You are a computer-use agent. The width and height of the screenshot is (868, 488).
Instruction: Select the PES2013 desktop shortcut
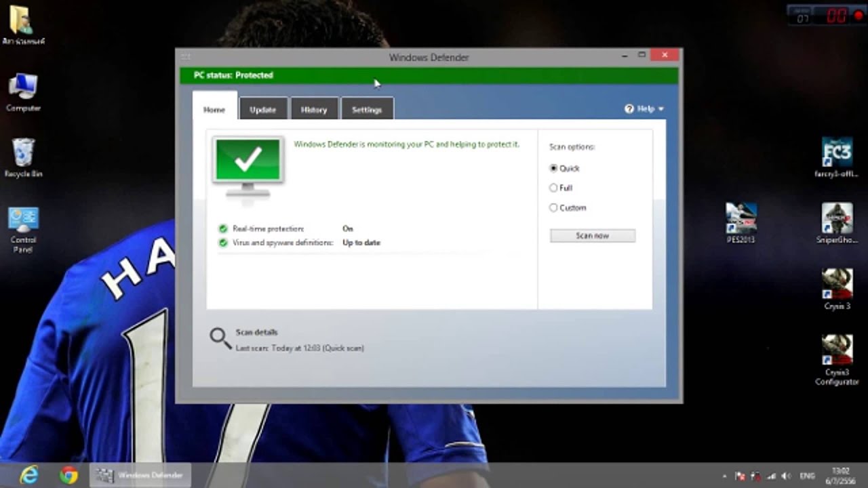tap(741, 223)
